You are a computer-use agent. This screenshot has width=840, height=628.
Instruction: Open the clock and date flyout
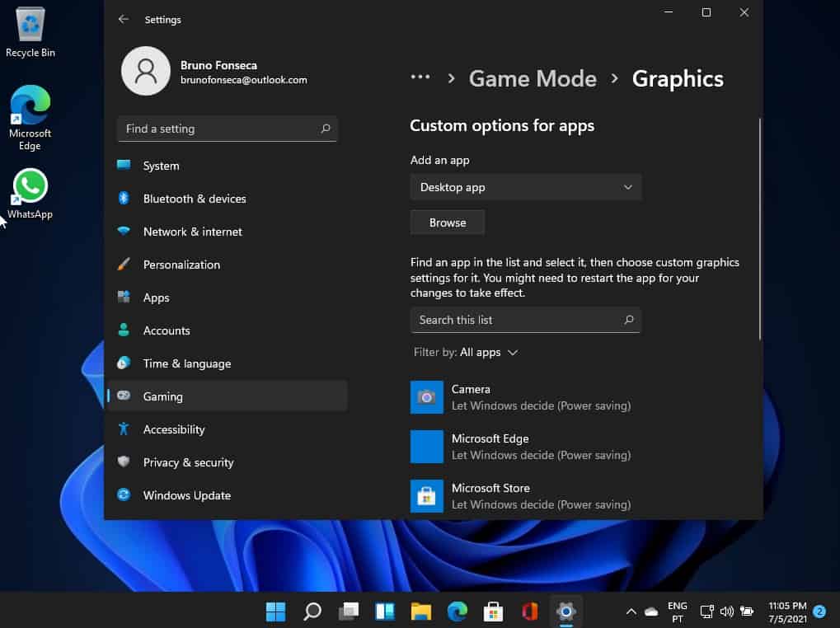pyautogui.click(x=787, y=612)
